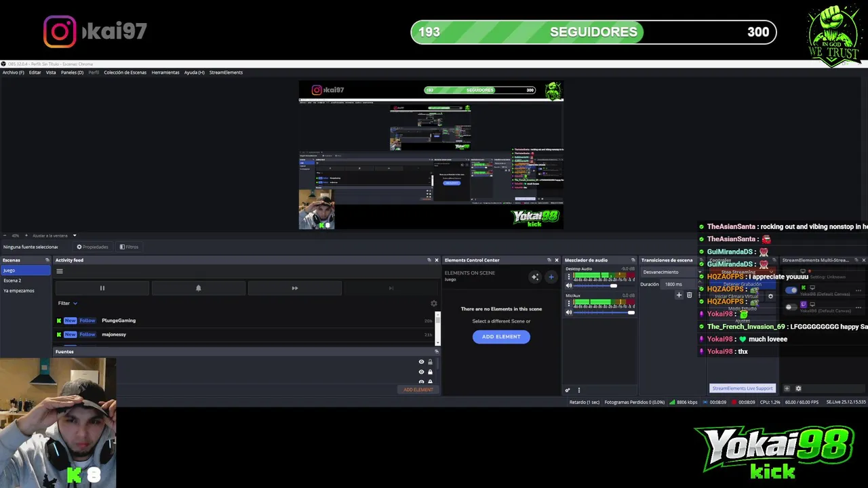This screenshot has height=488, width=868.
Task: Open Multi-Stream settings gear
Action: point(798,388)
